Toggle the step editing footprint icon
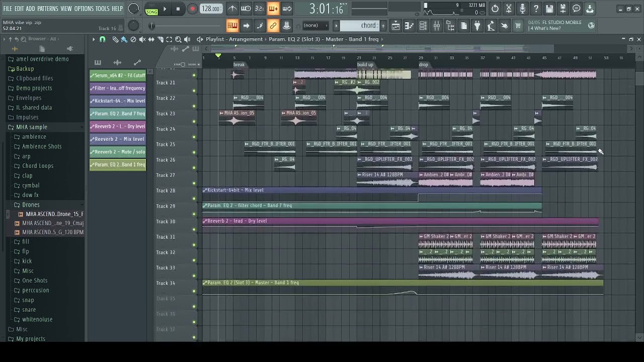The height and width of the screenshot is (362, 644). 260,26
